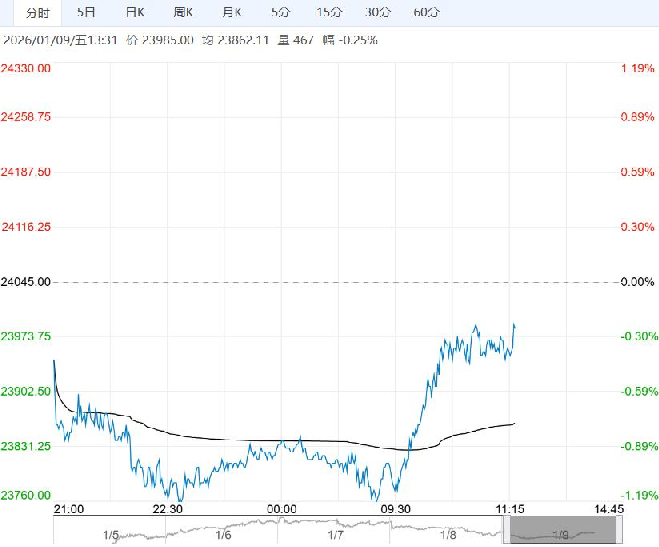Switch to the 周K weekly candlestick tab
The height and width of the screenshot is (547, 659).
click(x=183, y=13)
